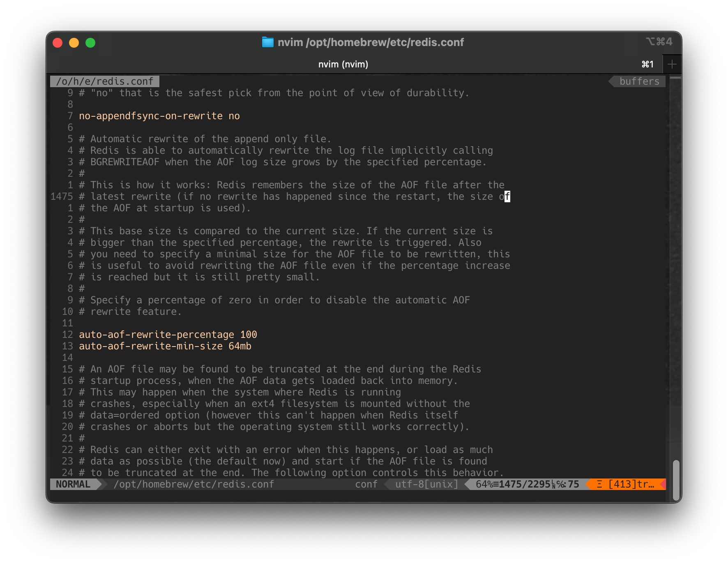Click '# crashes, especially when an ext4' line
Viewport: 728px width, 564px height.
coord(274,404)
